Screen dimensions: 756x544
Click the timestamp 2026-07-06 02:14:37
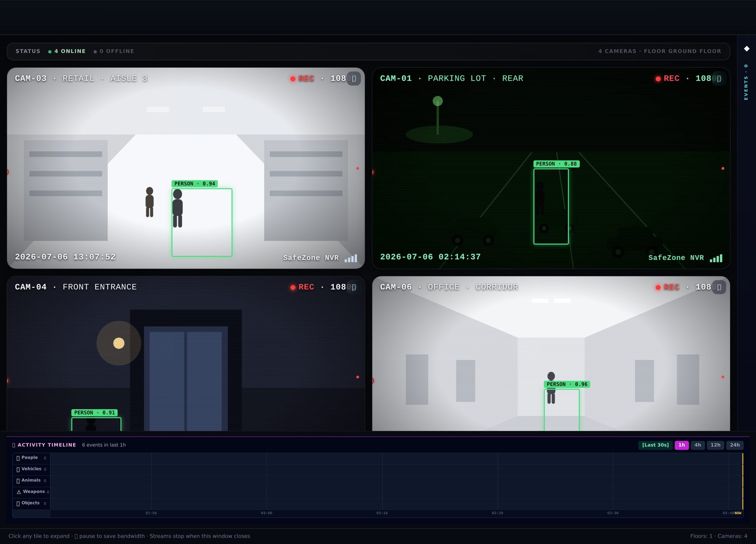click(x=430, y=257)
